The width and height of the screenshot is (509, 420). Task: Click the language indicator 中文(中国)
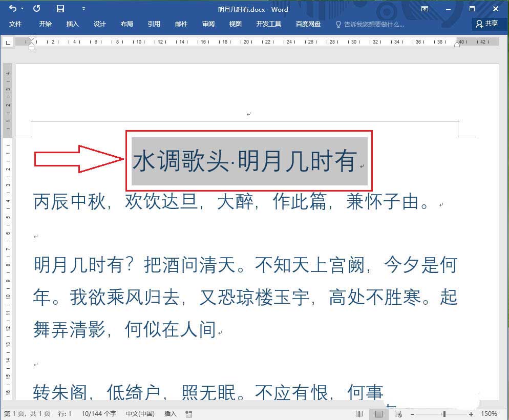tap(140, 413)
